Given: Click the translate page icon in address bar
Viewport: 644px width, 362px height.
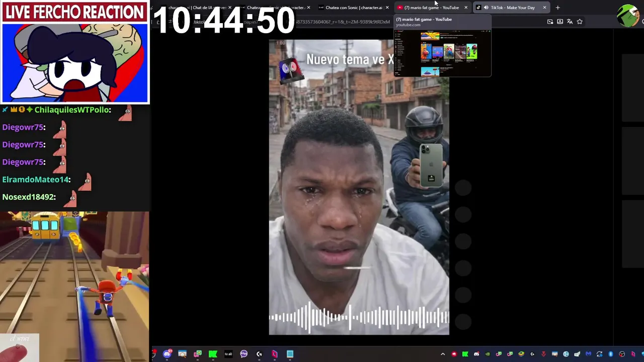Looking at the screenshot, I should [x=570, y=22].
